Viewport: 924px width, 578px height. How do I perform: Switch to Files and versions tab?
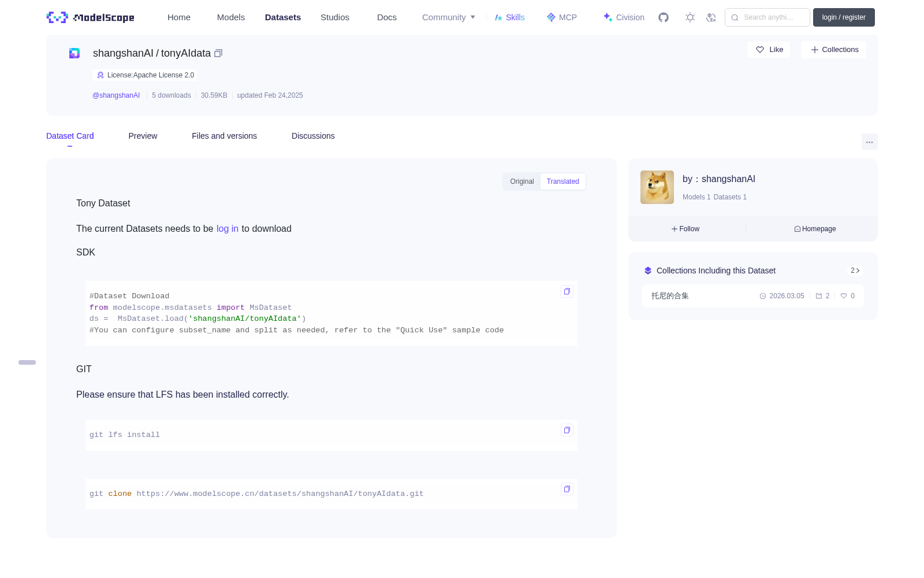(224, 136)
